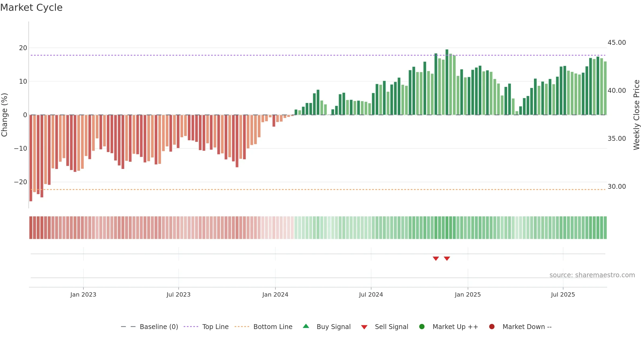Click the −10 tick on Change axis
The width and height of the screenshot is (644, 362).
point(21,149)
